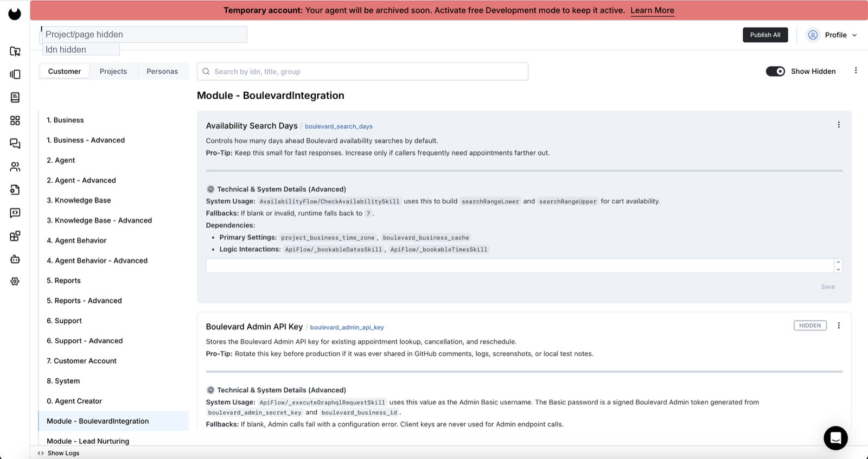
Task: Open the people icon in the sidebar
Action: pos(15,167)
